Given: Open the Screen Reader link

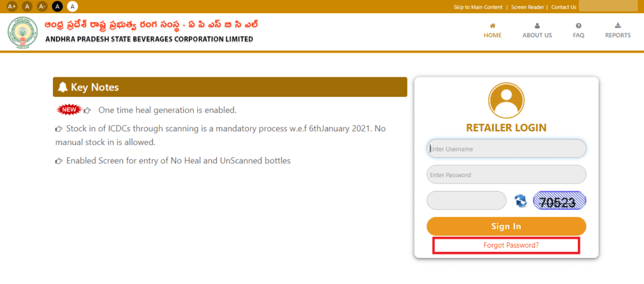Looking at the screenshot, I should (528, 7).
